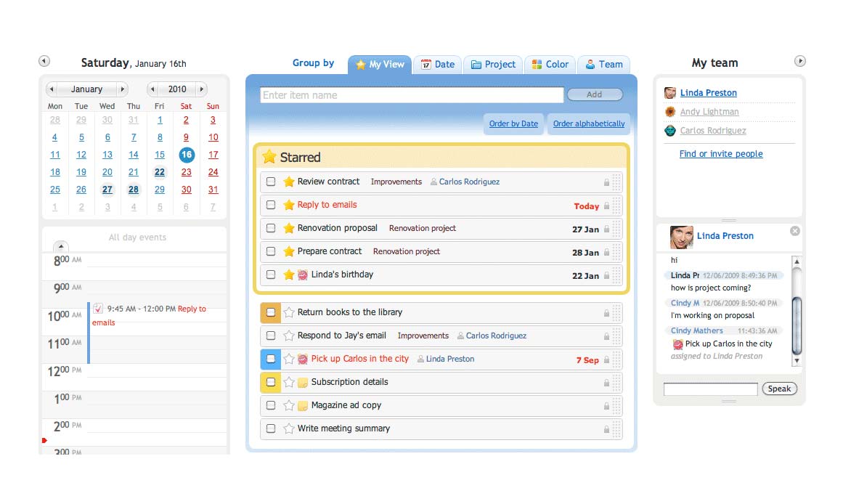Image resolution: width=843 pixels, height=504 pixels.
Task: Star the Subscription details task
Action: tap(289, 382)
